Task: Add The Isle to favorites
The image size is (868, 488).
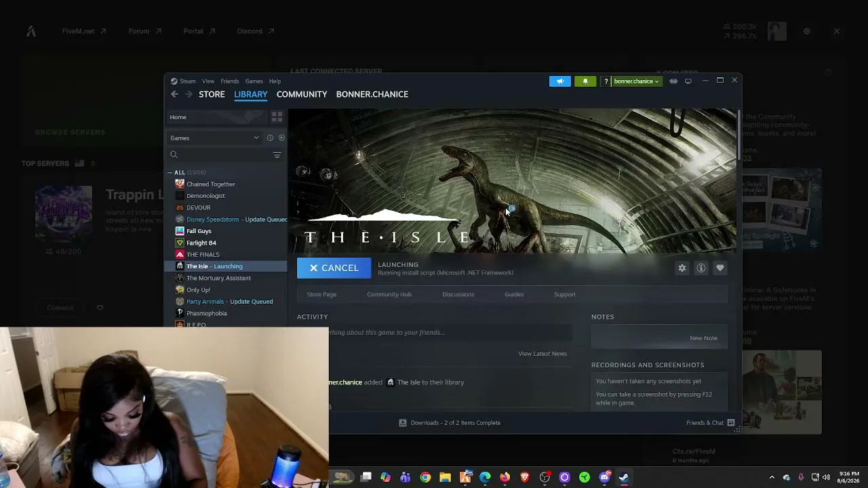Action: pos(720,268)
